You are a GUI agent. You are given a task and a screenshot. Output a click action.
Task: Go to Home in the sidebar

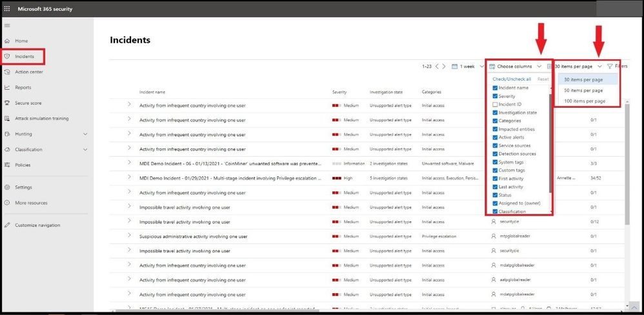[x=21, y=41]
